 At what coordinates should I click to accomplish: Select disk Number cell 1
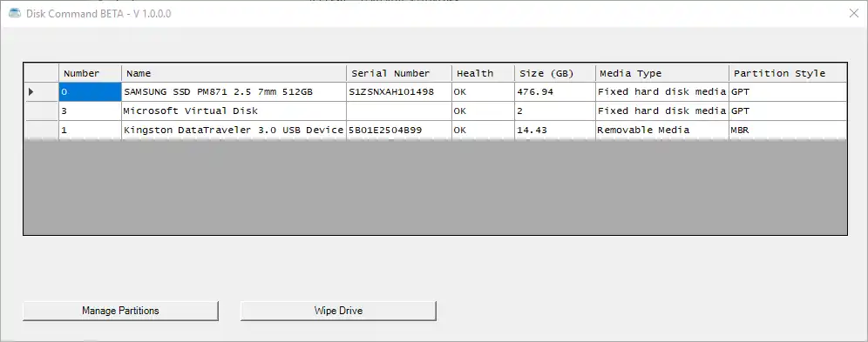click(91, 130)
